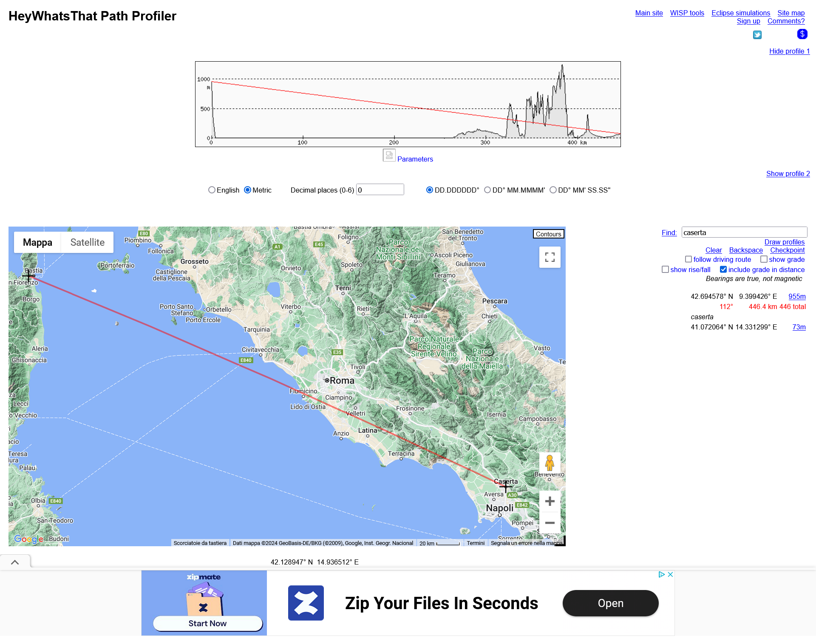Screen dimensions: 816x644
Task: Click the blue dollar donate icon
Action: pos(802,34)
